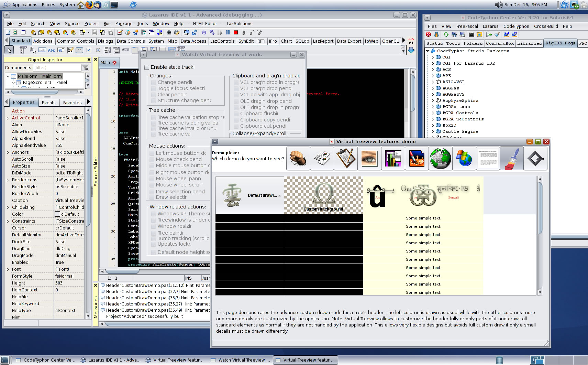Open the clipboard demo icon in demo picker
The image size is (588, 365).
coord(345,159)
